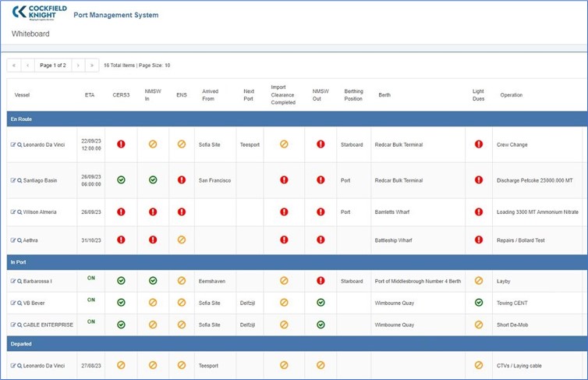
Task: Open the Cockfield Knight logo
Action: (x=39, y=12)
